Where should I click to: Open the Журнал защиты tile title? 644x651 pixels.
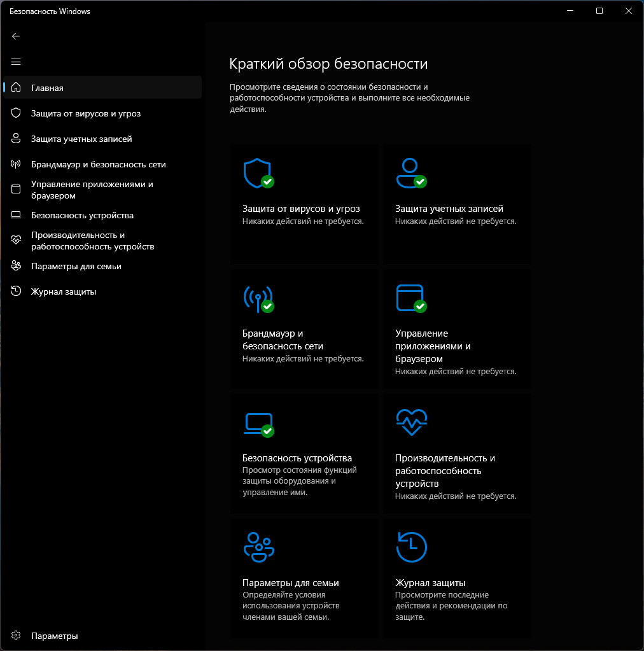click(x=430, y=583)
